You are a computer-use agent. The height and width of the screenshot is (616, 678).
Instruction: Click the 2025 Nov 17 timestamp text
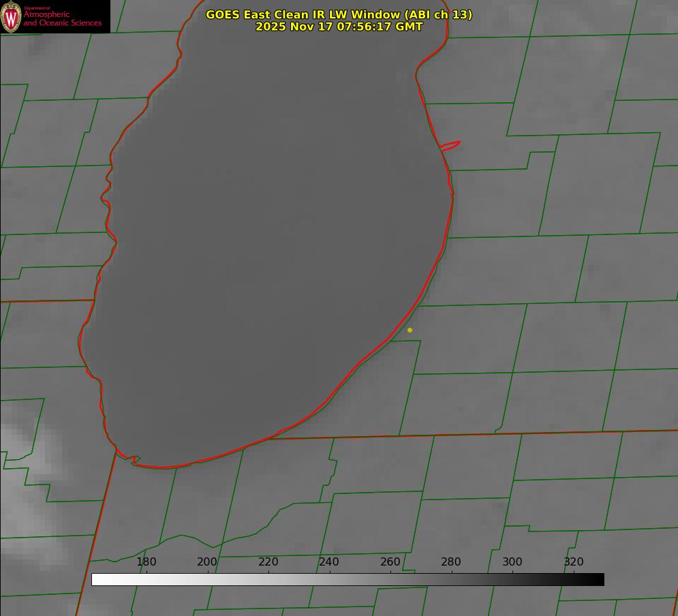click(339, 27)
